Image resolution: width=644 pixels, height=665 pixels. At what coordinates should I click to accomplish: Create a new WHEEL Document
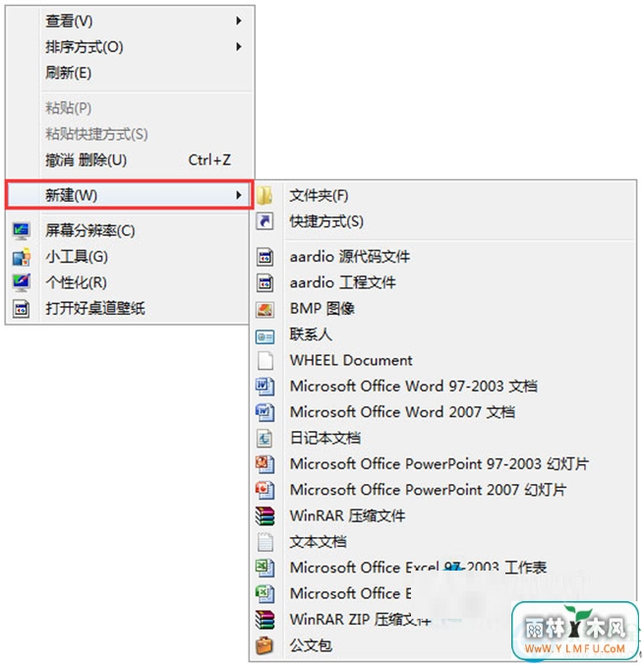coord(443,360)
